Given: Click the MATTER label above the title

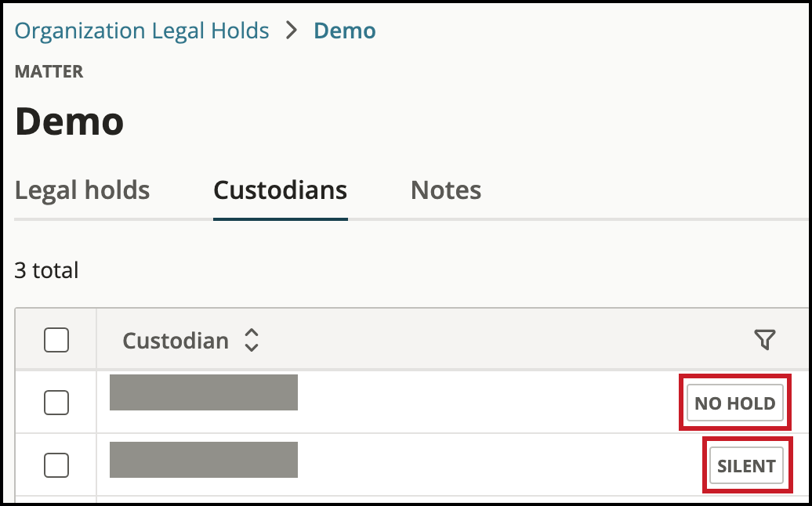Looking at the screenshot, I should point(49,71).
